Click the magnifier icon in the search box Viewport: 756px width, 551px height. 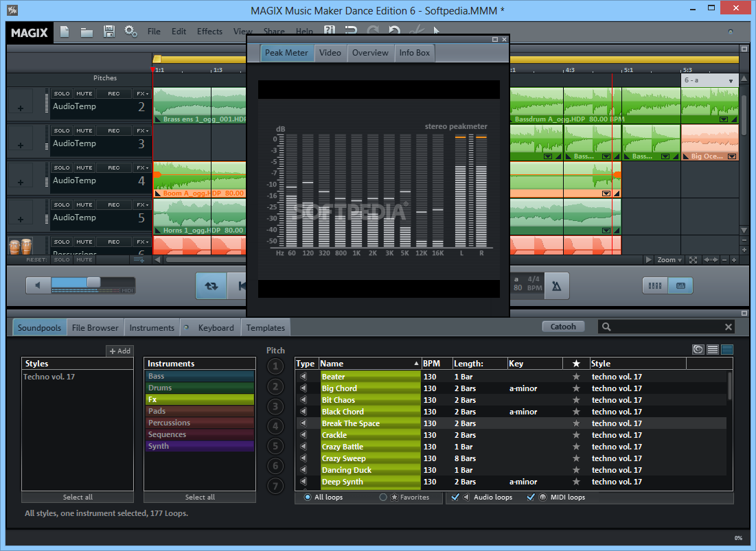tap(606, 327)
